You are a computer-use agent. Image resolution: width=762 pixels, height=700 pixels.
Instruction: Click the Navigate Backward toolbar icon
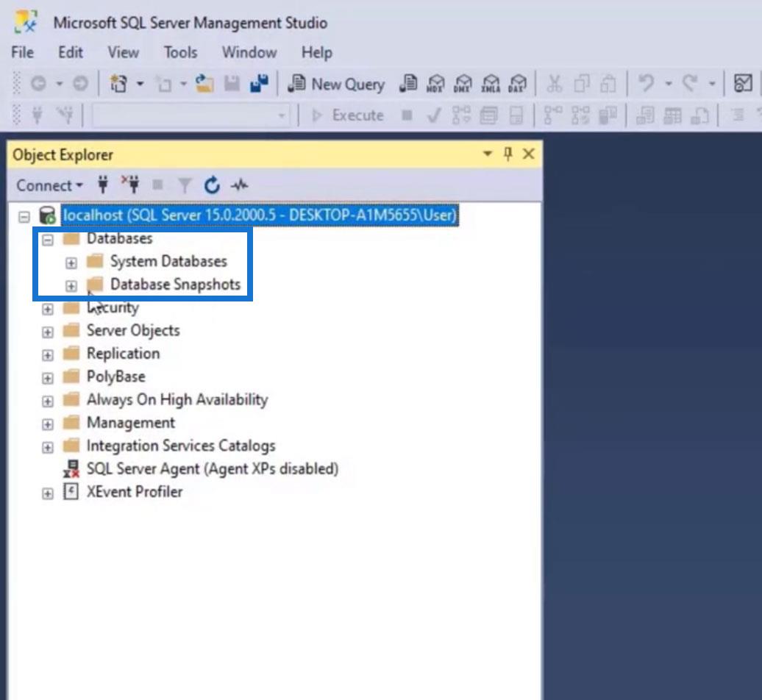38,84
